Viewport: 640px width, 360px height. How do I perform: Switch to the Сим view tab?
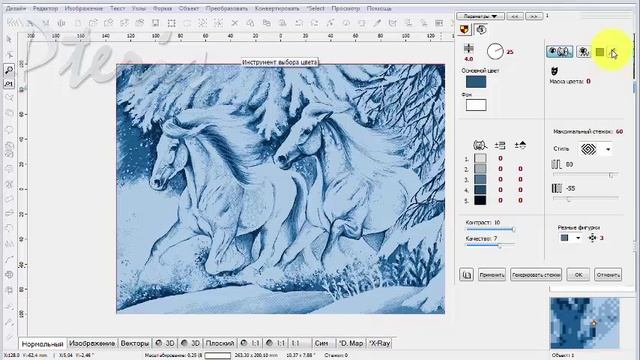tap(322, 344)
